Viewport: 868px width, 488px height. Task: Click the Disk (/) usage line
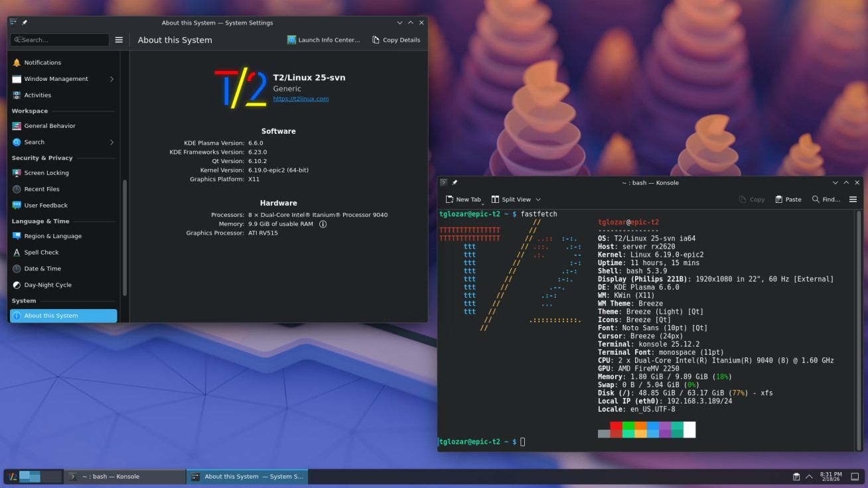(x=685, y=393)
